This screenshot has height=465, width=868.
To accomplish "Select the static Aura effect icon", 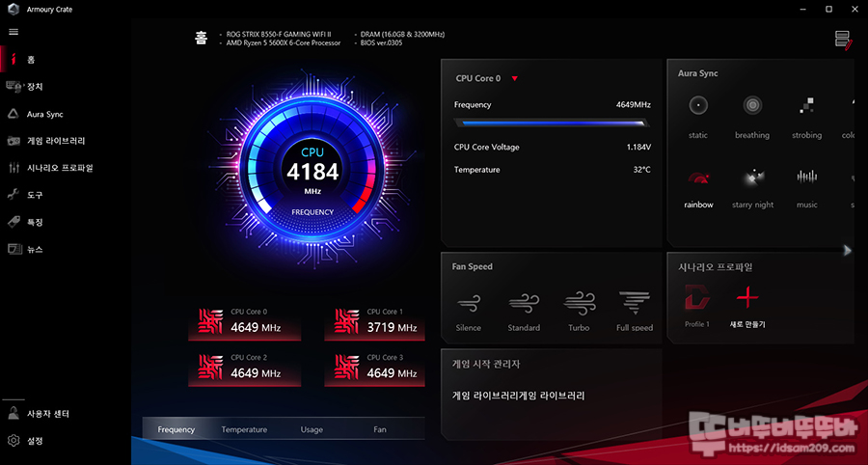I will click(x=698, y=105).
